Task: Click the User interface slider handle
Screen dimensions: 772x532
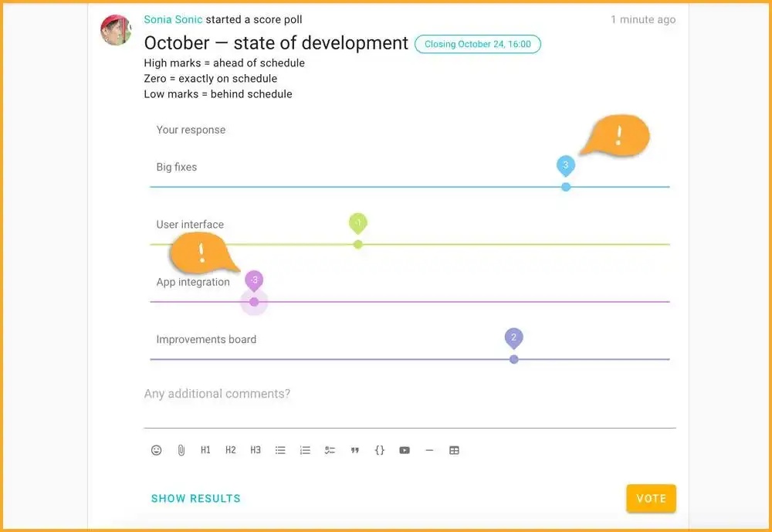Action: pyautogui.click(x=357, y=245)
